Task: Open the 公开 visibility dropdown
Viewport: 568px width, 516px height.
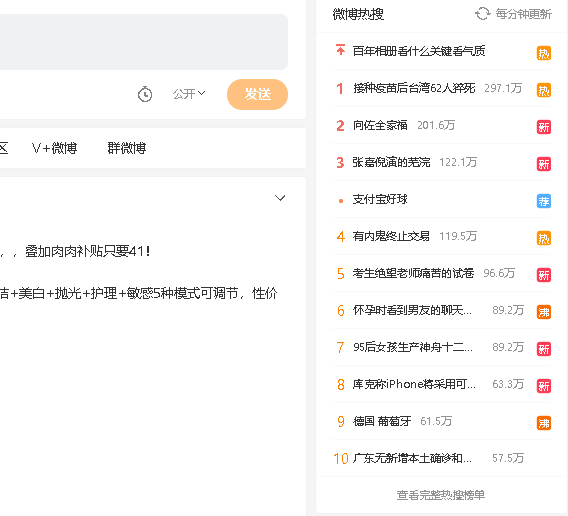Action: (189, 94)
